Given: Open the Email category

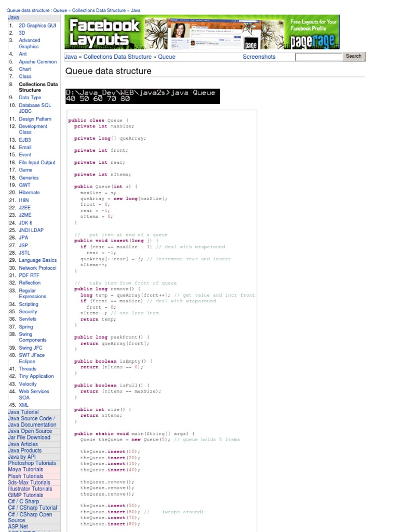Looking at the screenshot, I should [x=25, y=148].
